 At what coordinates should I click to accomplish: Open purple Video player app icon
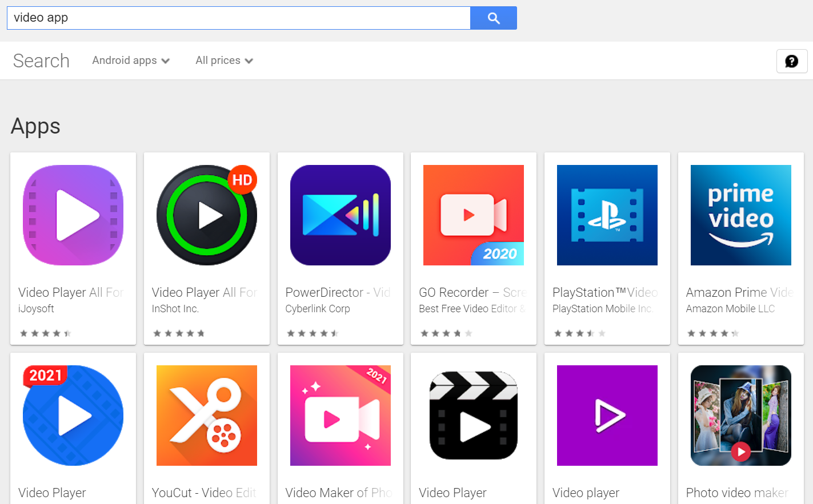607,416
